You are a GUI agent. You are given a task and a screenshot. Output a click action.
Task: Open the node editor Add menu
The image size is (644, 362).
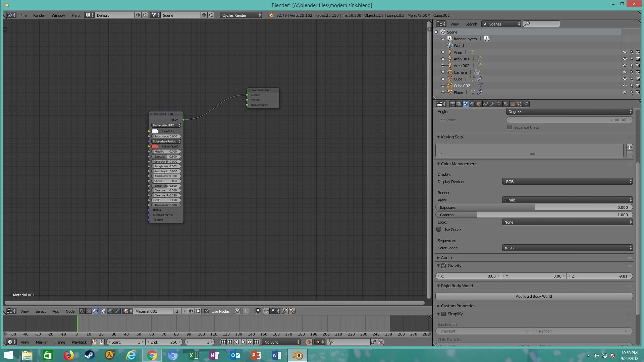(x=56, y=311)
